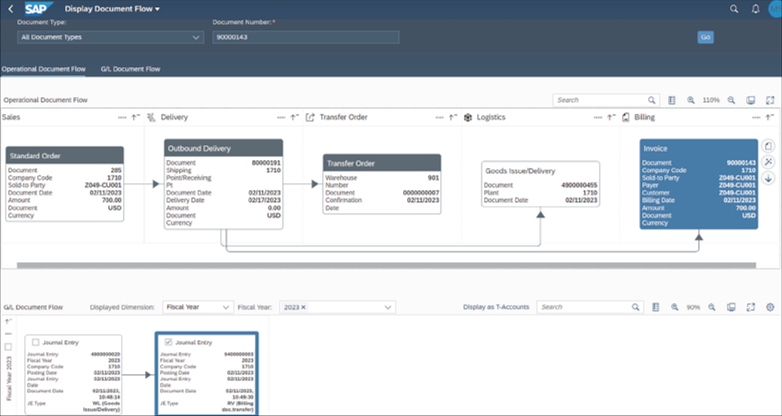
Task: Select the Operational Document Flow tab
Action: (43, 69)
